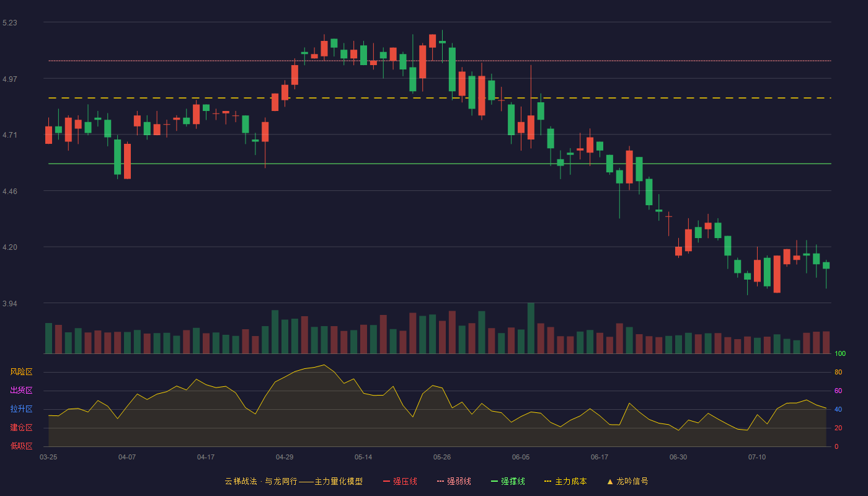The width and height of the screenshot is (868, 496).
Task: Toggle the 强撑线 legend entry
Action: click(x=508, y=481)
